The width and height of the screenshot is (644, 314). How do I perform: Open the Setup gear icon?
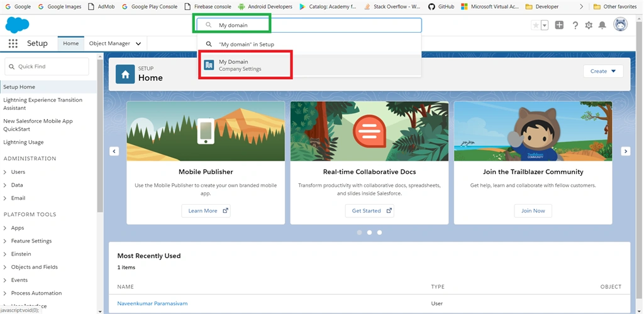[x=589, y=25]
